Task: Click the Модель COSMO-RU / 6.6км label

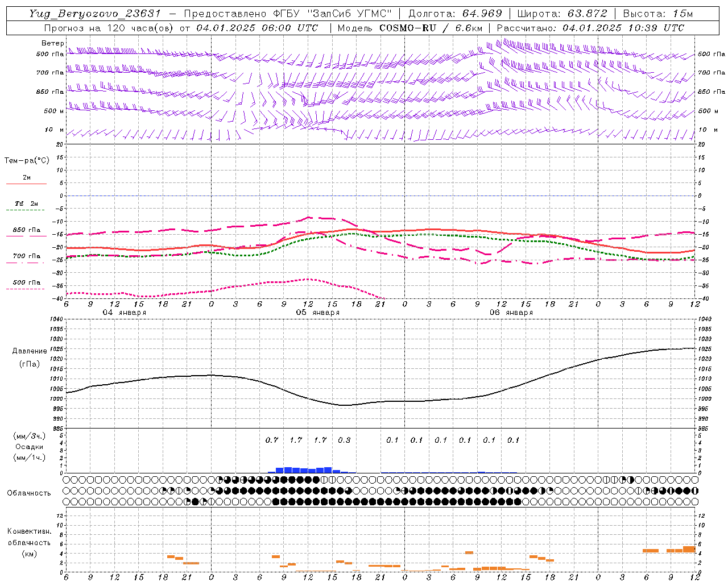Action: 409,28
